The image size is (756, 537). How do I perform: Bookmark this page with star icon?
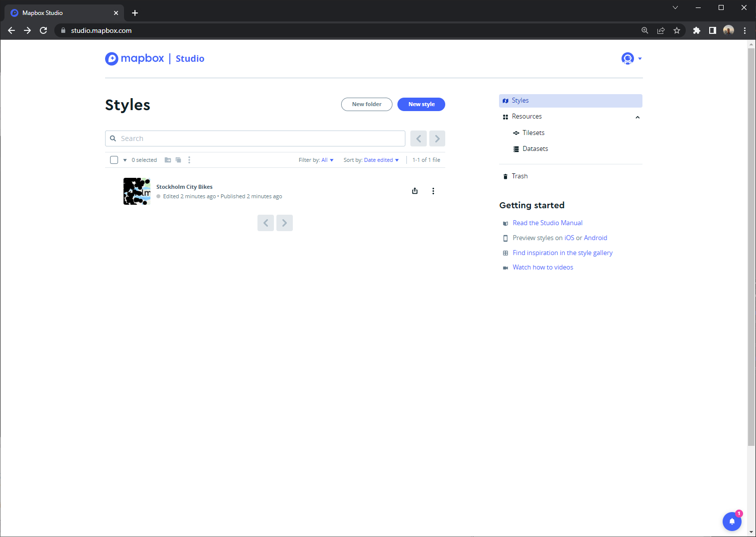point(677,30)
